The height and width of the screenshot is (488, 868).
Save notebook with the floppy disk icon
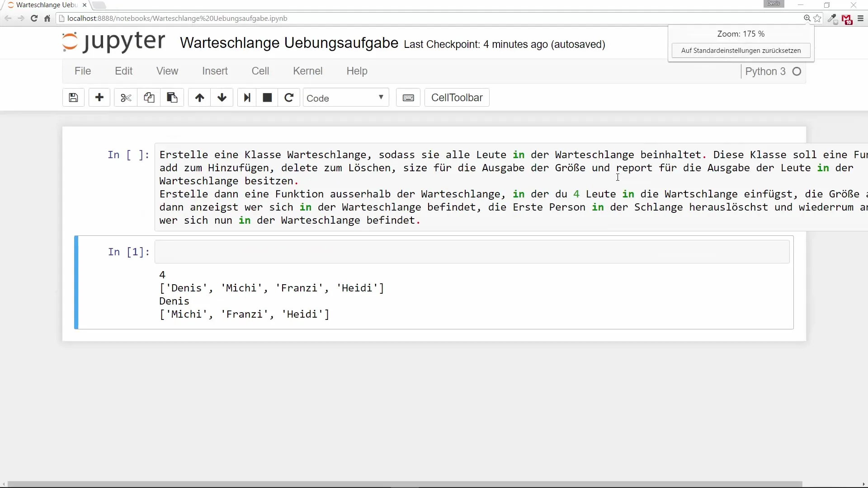(x=73, y=98)
